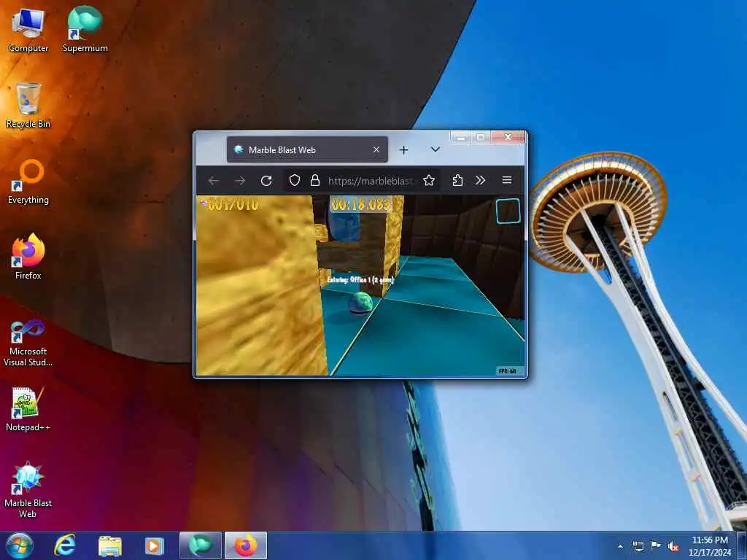The width and height of the screenshot is (747, 560).
Task: Click the site security padlock icon
Action: [x=314, y=181]
